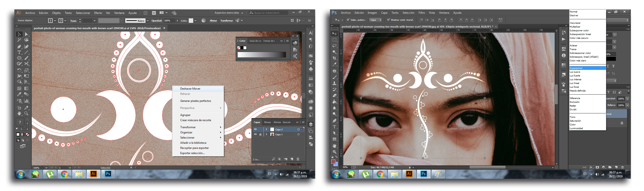The image size is (644, 191).
Task: Open Chrome from the left taskbar
Action: (x=64, y=174)
